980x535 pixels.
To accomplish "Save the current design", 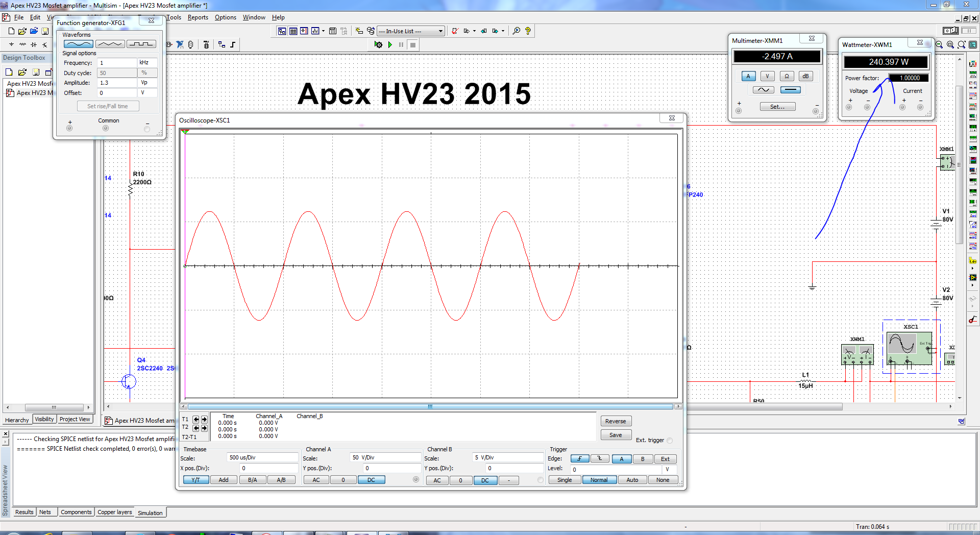I will [x=45, y=31].
